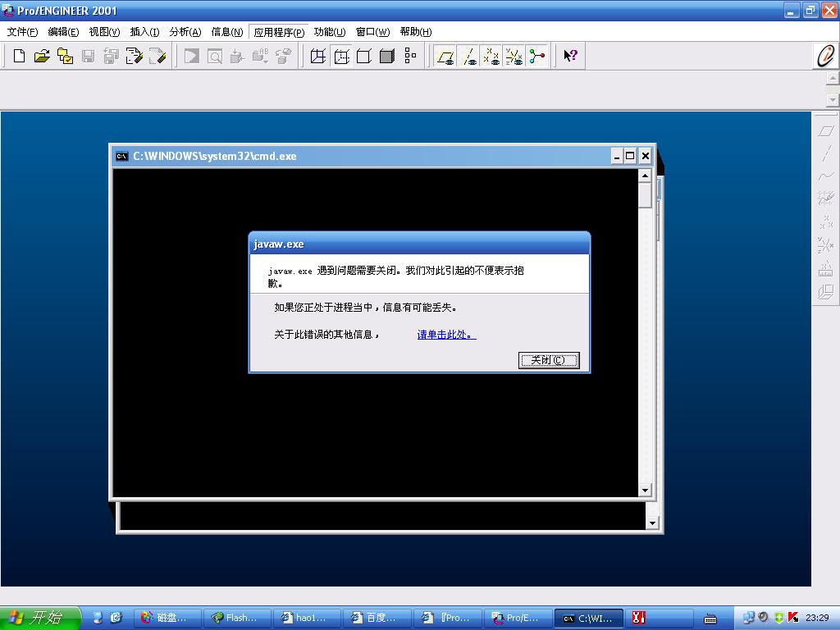Click the save a copy icon with stacked disks
This screenshot has height=630, width=840.
pyautogui.click(x=111, y=56)
